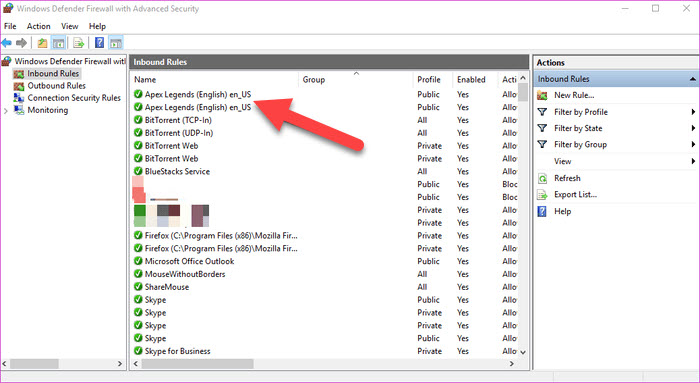Image resolution: width=700 pixels, height=383 pixels.
Task: Open the View submenu arrow in Actions
Action: coord(693,161)
